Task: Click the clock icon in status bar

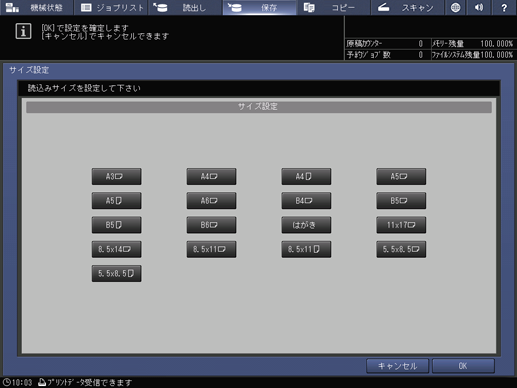Action: 6,382
